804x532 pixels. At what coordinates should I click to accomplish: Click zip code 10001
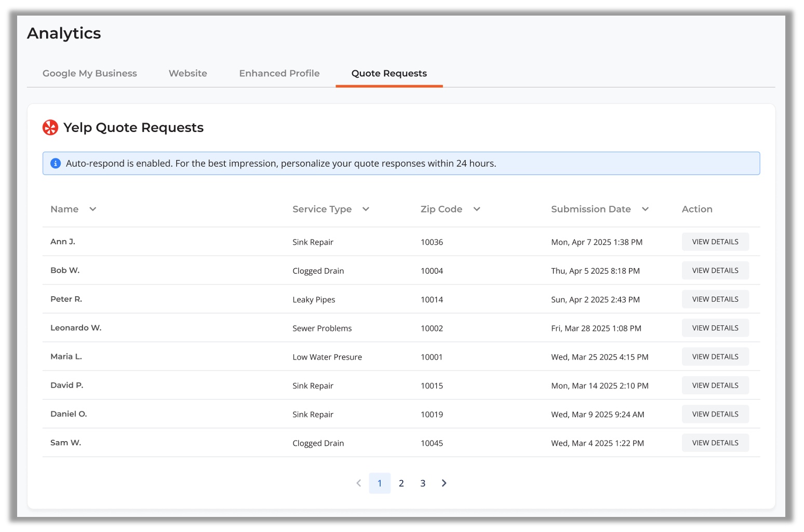[x=432, y=357]
